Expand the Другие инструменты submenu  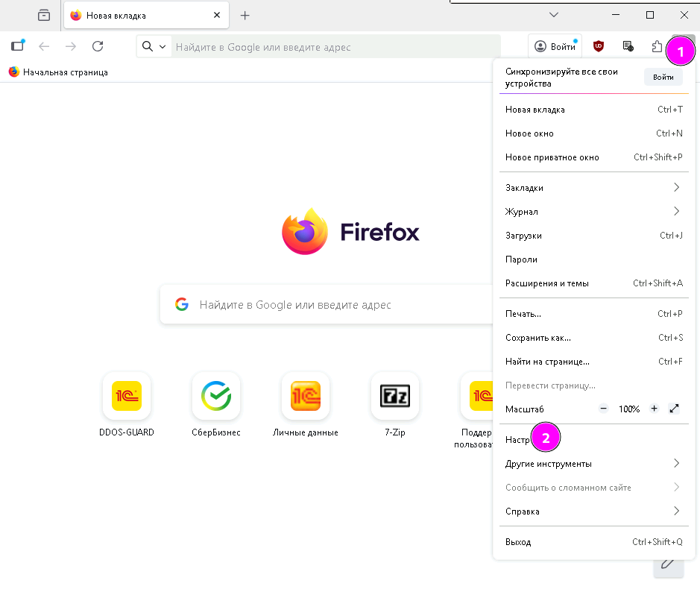[x=593, y=464]
